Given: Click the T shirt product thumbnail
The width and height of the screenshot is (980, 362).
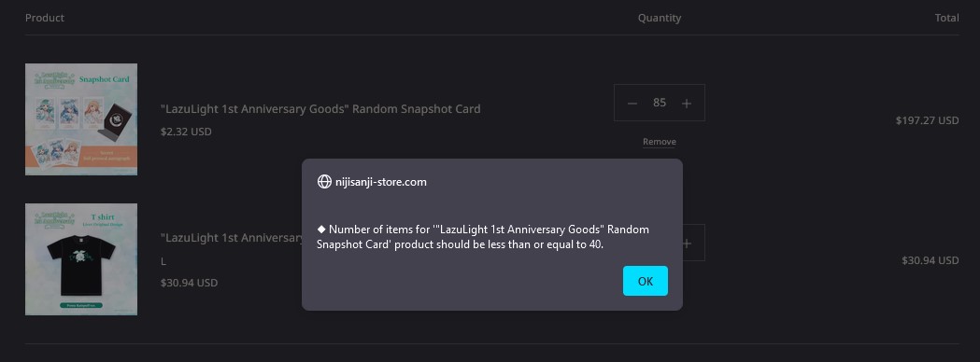Looking at the screenshot, I should pyautogui.click(x=81, y=259).
